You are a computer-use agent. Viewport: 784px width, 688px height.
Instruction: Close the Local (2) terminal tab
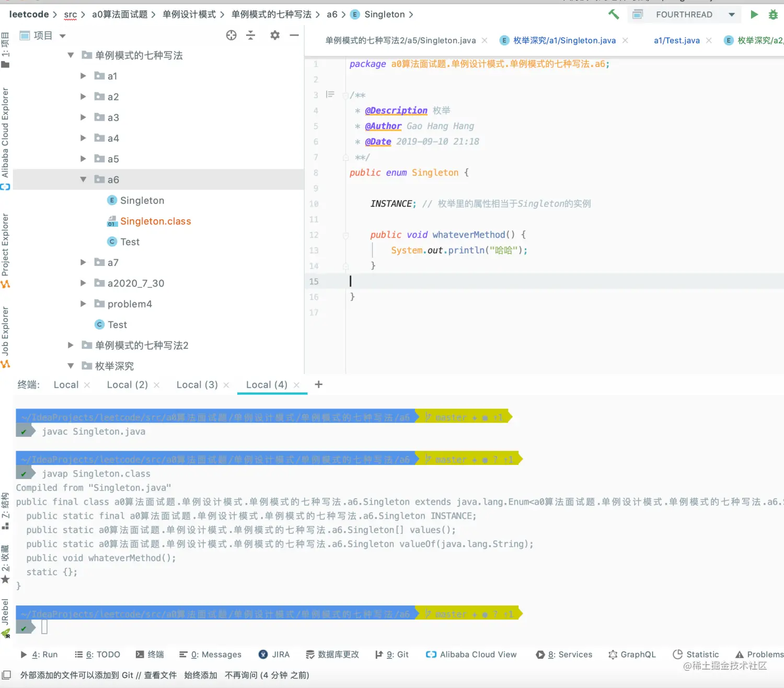pos(156,385)
